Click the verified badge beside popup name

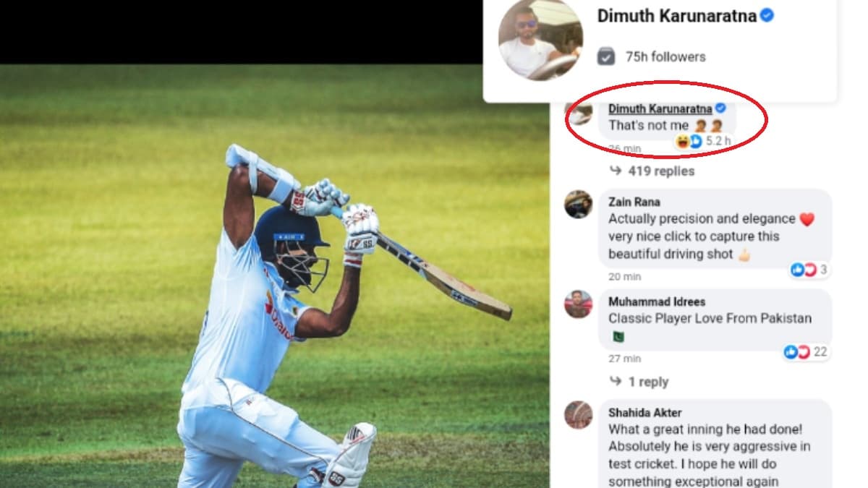point(767,16)
